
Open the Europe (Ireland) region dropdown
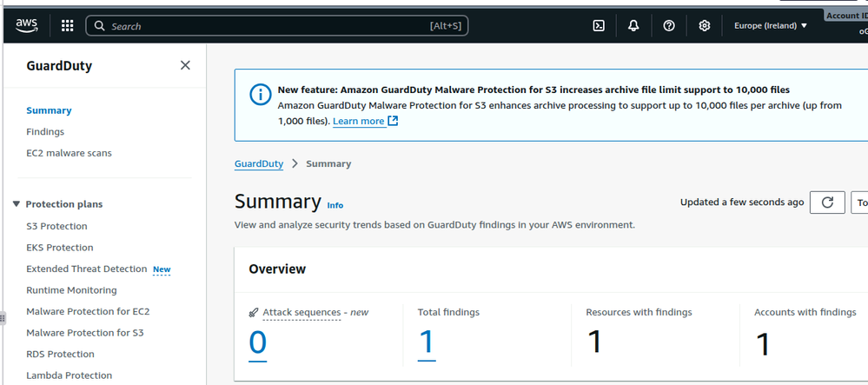[x=771, y=26]
